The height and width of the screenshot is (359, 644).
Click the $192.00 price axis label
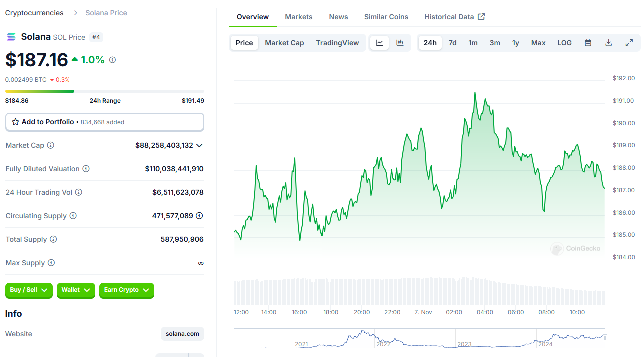624,78
